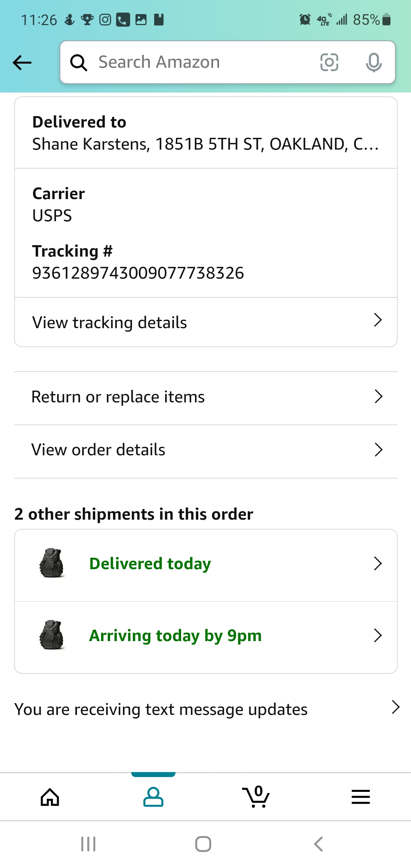Open View tracking details
Screen dimensions: 411x868
pyautogui.click(x=110, y=322)
